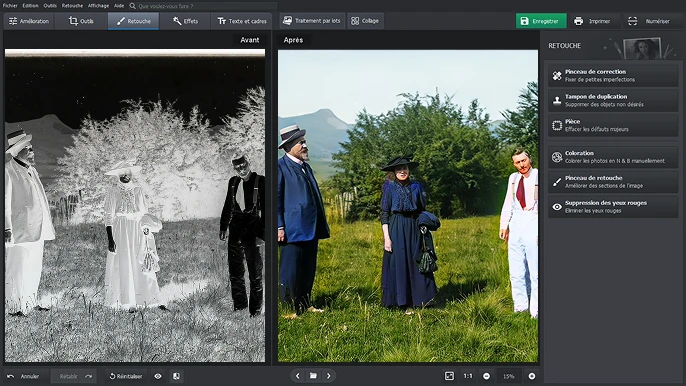Screen dimensions: 686x386
Task: Open Suppression des yeux rouges
Action: [613, 207]
